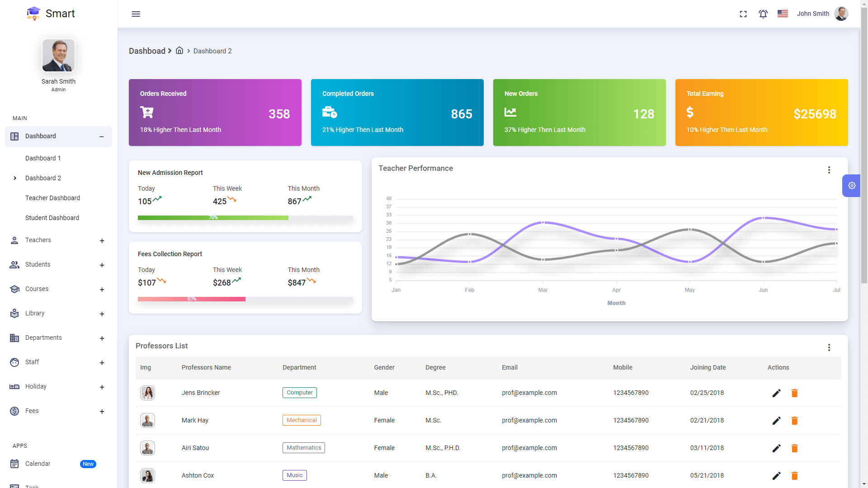Click the Dashboard breadcrumb link
The image size is (868, 488).
147,51
